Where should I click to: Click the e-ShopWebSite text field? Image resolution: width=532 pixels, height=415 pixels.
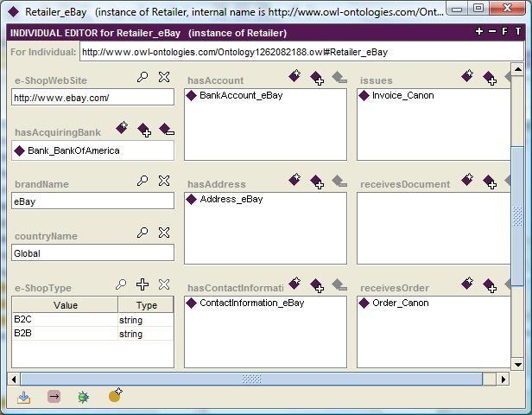pos(92,98)
